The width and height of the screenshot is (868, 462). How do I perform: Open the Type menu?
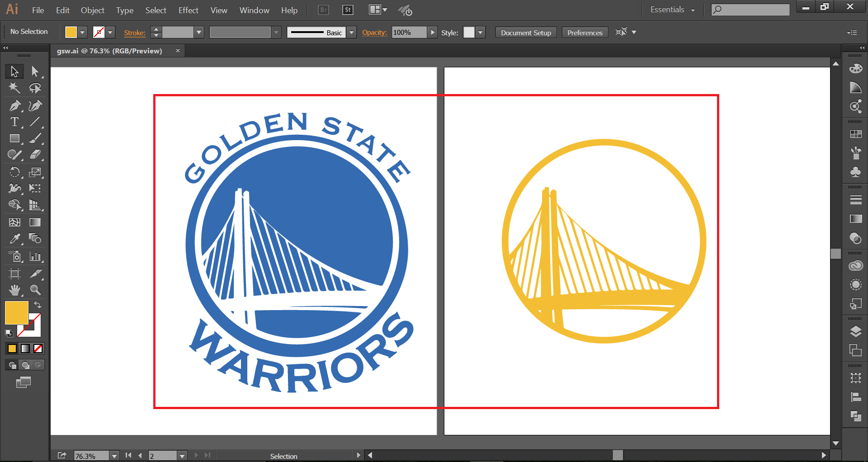point(125,10)
